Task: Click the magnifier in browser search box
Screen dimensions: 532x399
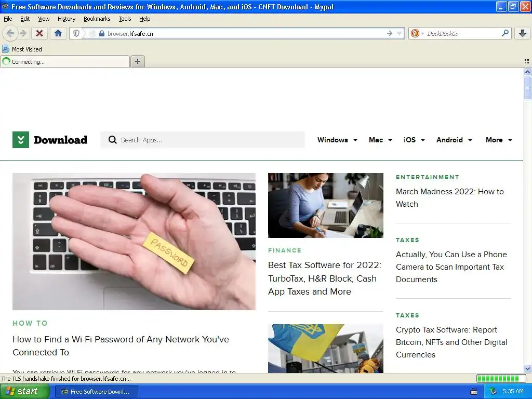Action: [505, 33]
